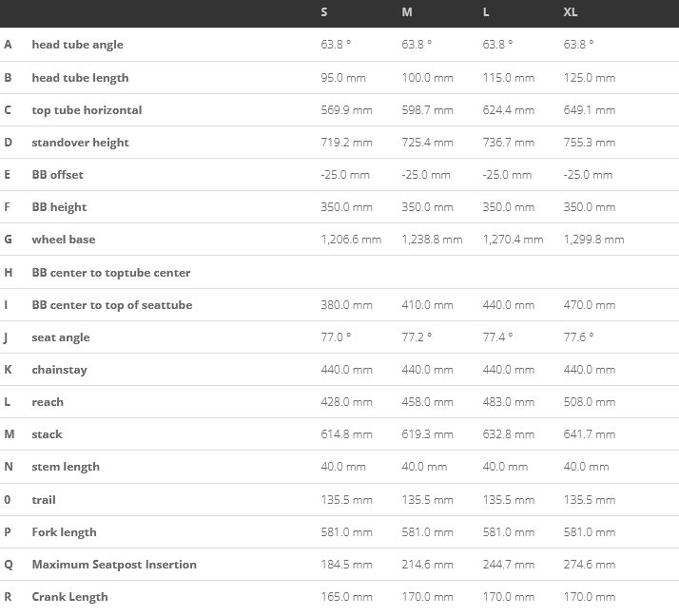
Task: Click the 'wheel base' row label
Action: 63,240
